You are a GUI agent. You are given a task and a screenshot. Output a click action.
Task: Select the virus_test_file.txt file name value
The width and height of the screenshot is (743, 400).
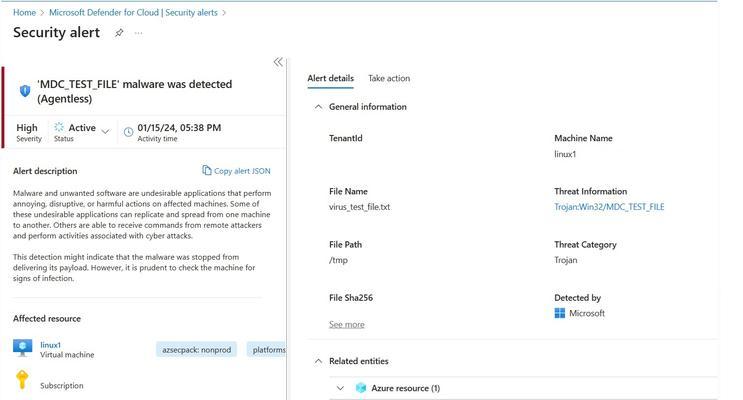[359, 207]
